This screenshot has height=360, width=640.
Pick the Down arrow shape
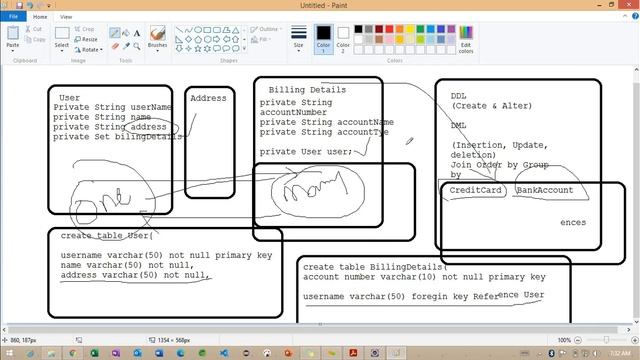[179, 49]
